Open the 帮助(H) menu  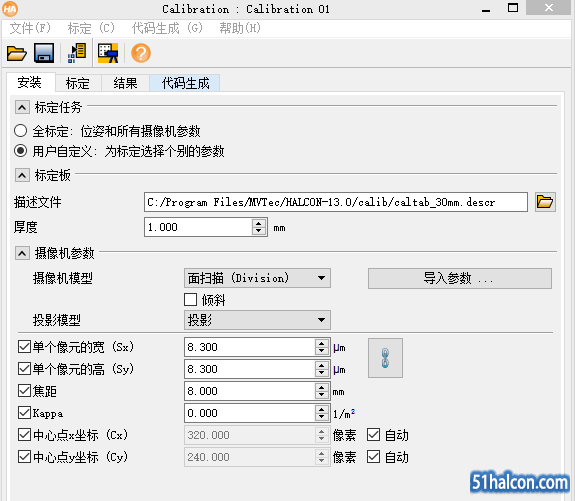240,28
